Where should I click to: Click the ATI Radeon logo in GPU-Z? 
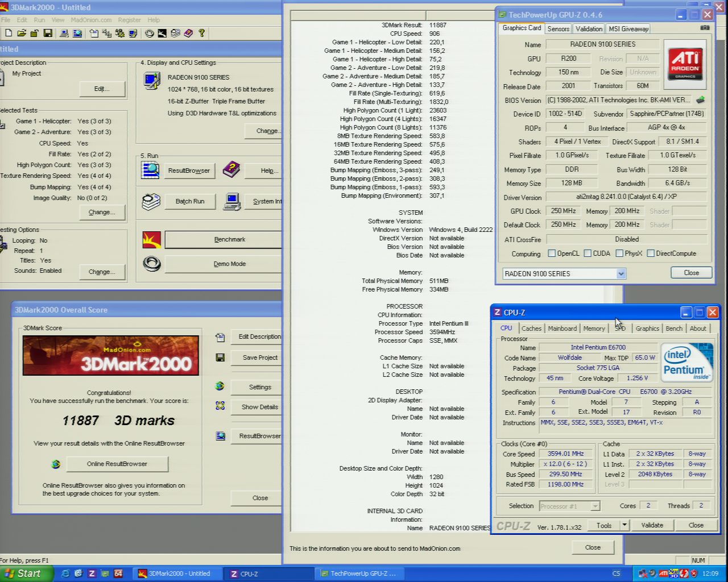click(685, 64)
